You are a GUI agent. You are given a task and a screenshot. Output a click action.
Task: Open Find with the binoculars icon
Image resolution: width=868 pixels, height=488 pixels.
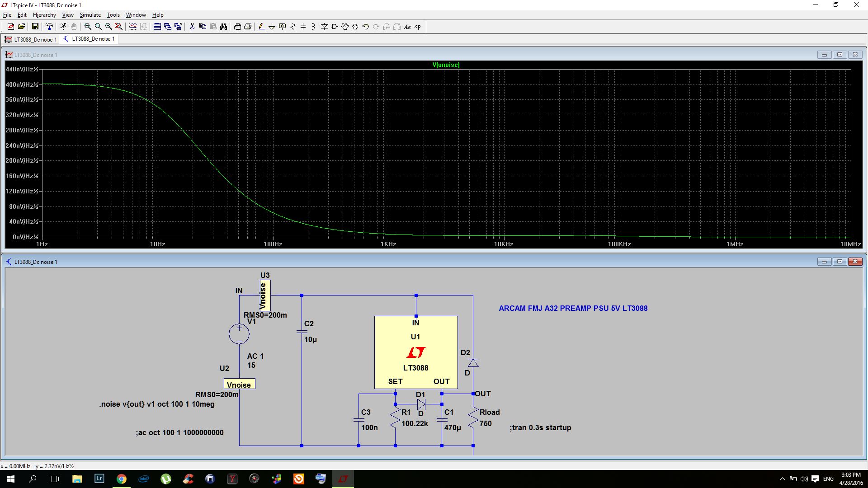tap(223, 27)
